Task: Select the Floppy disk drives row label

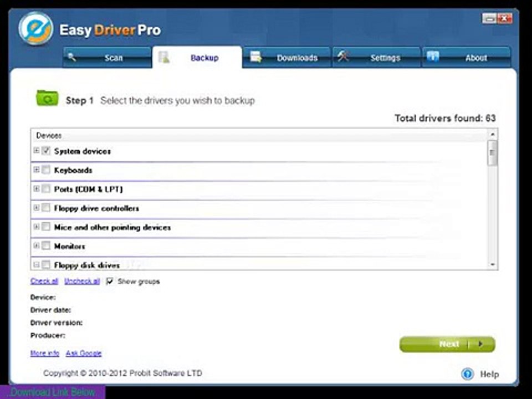Action: (87, 265)
